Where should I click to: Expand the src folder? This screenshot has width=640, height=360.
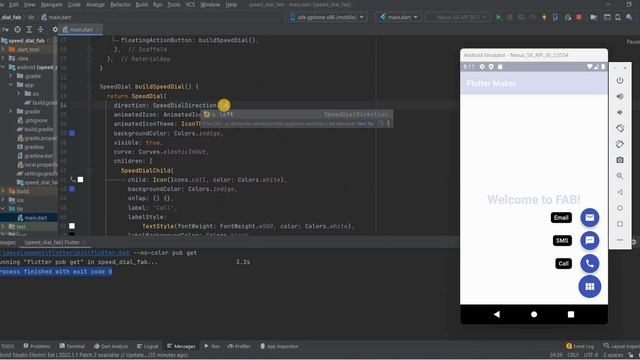tap(18, 93)
